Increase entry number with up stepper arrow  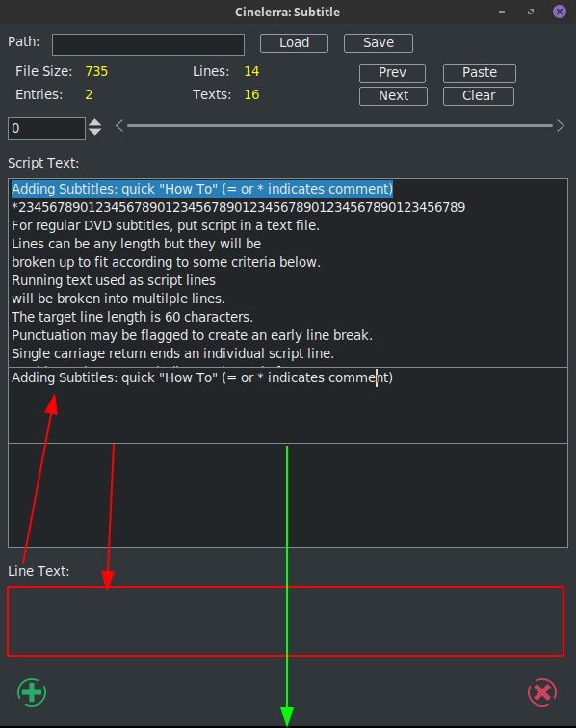(x=94, y=123)
